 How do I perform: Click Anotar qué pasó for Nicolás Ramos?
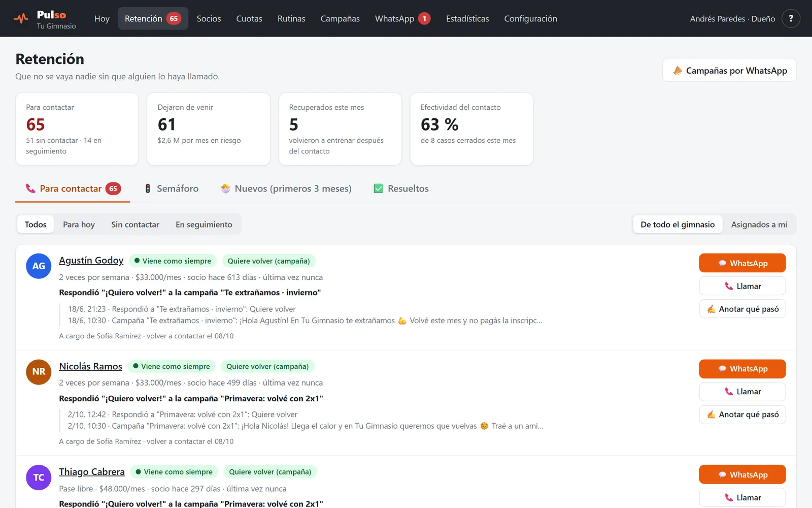tap(742, 414)
